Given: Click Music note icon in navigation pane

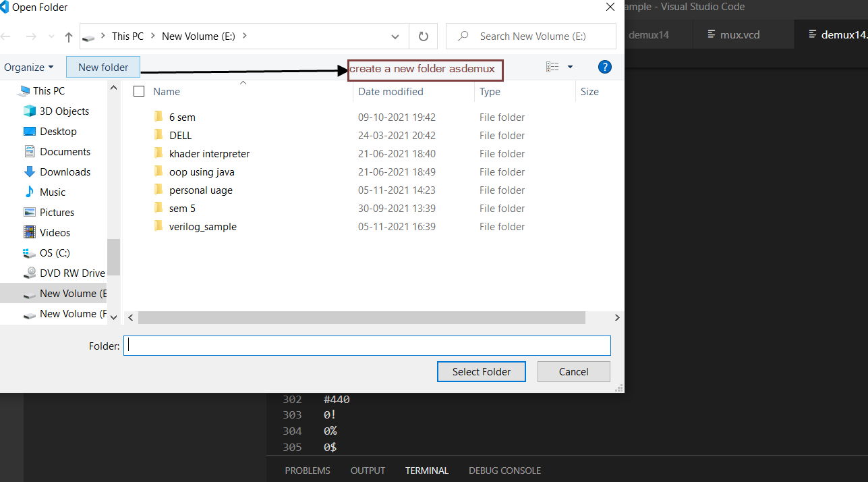Looking at the screenshot, I should click(29, 192).
